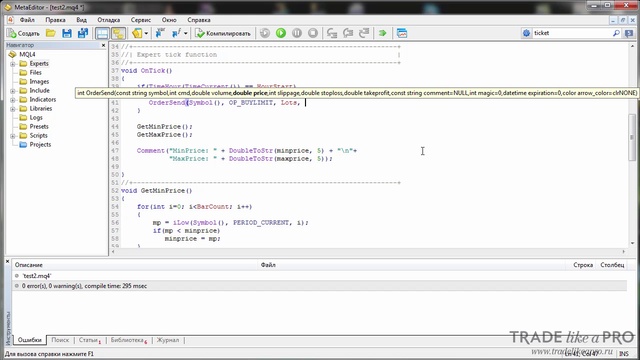Click the Описание column header
Image resolution: width=640 pixels, height=360 pixels.
[135, 265]
